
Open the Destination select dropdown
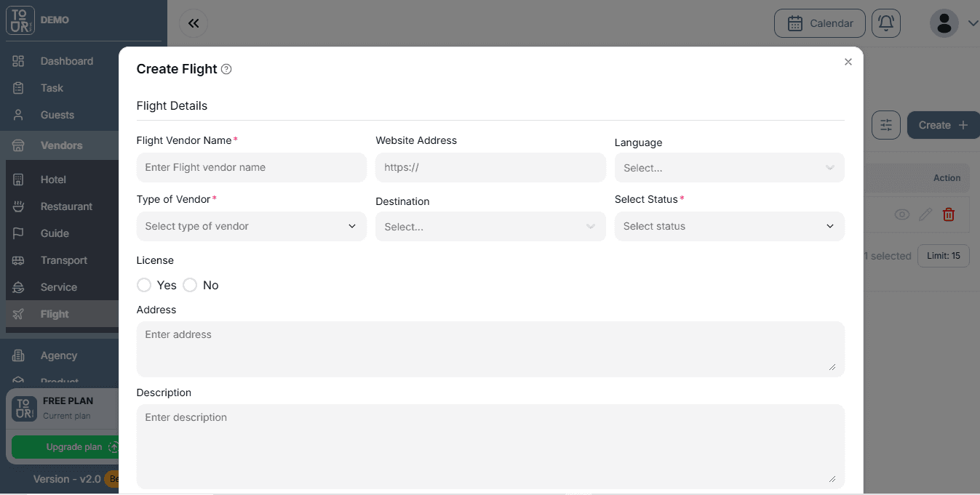tap(490, 227)
